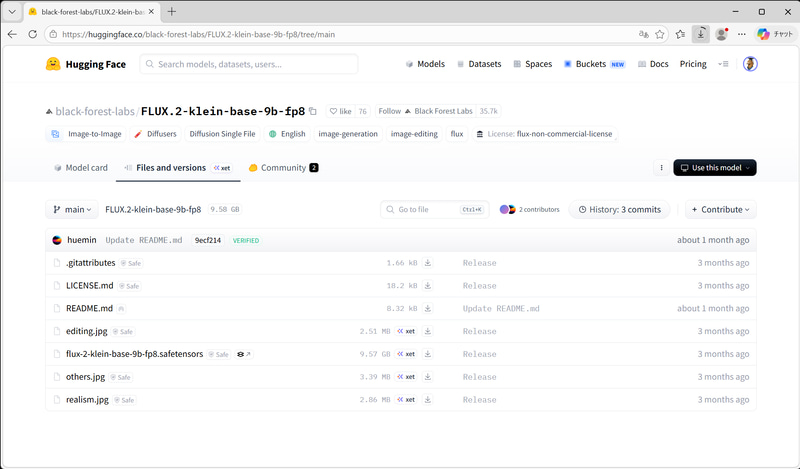Switch to the Model card tab
Screen dimensions: 800x469
tap(81, 167)
